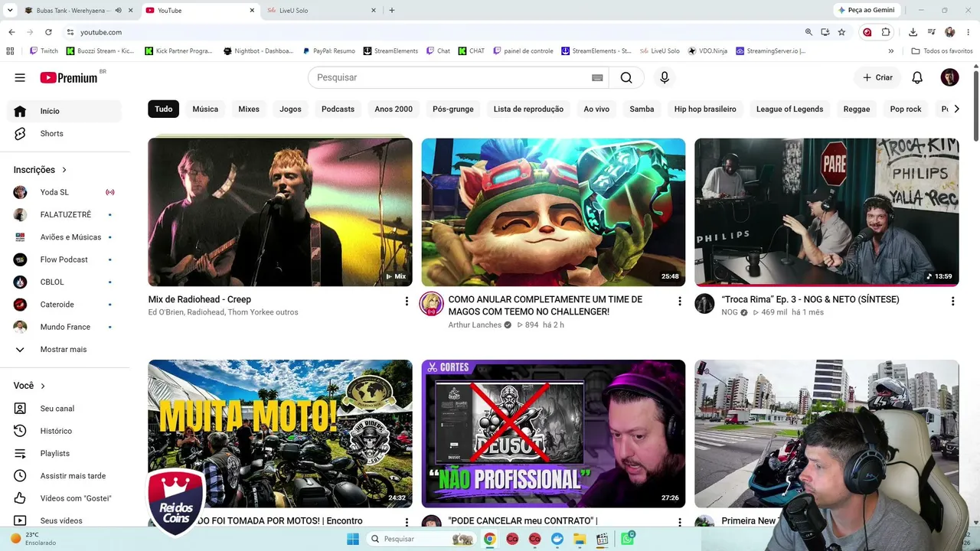Bookmark this page with the star icon

pos(841,32)
